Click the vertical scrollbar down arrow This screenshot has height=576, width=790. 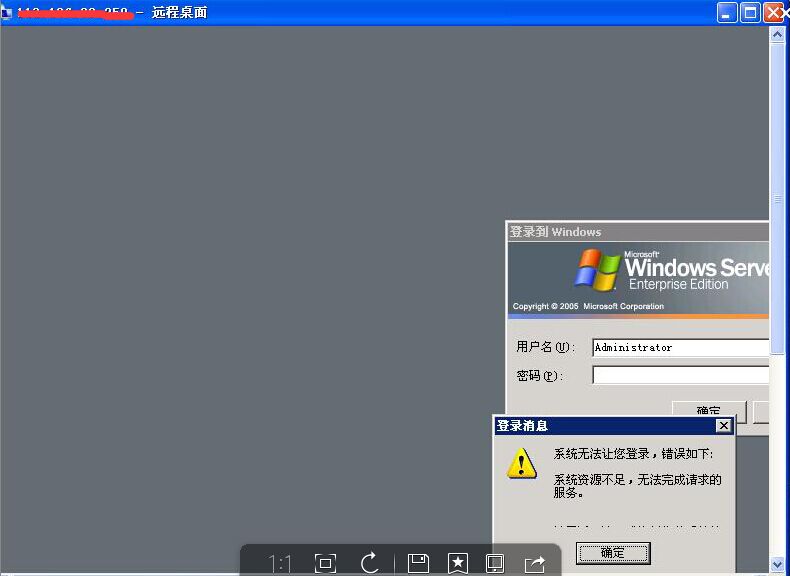point(777,564)
